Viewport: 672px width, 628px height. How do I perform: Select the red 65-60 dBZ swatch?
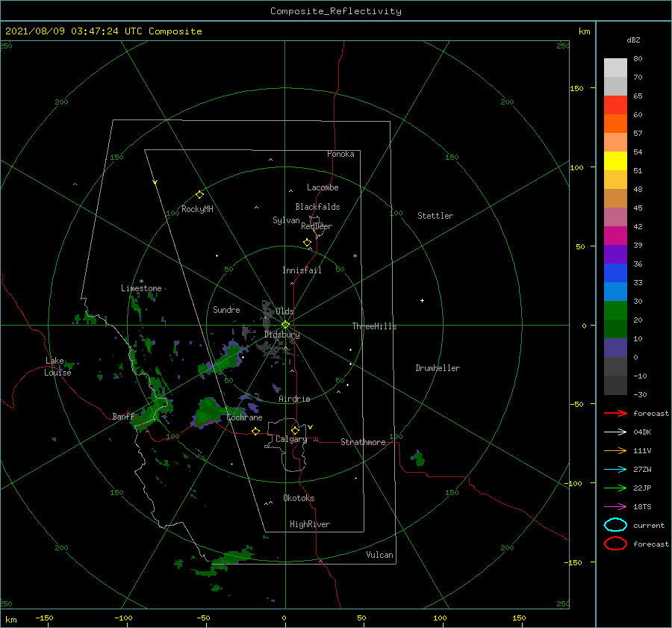(x=615, y=105)
